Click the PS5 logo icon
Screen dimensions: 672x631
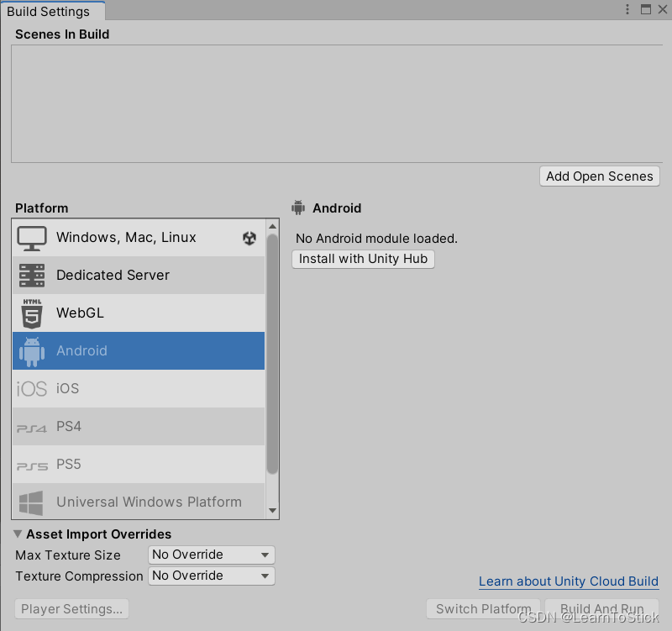[x=32, y=466]
